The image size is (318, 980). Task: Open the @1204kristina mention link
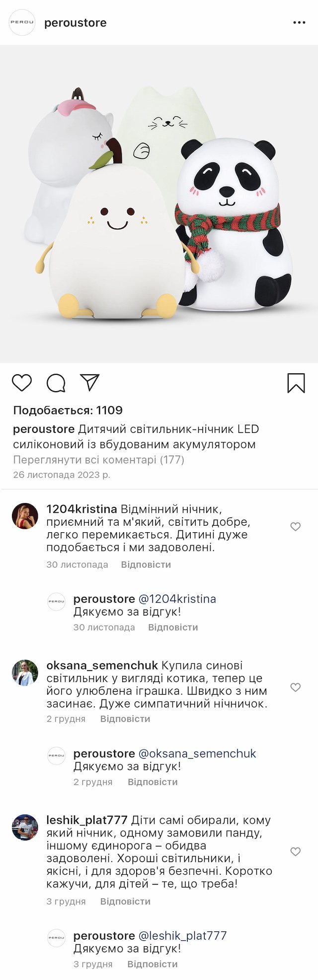pyautogui.click(x=177, y=599)
